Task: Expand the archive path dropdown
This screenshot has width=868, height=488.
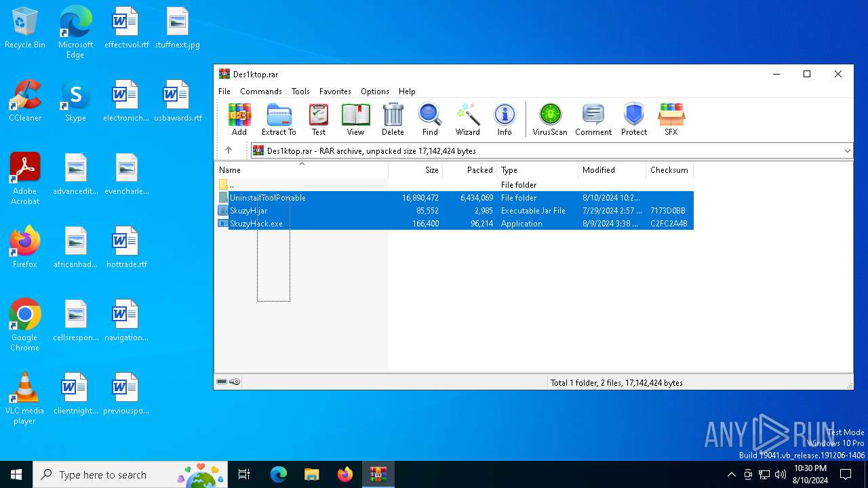Action: coord(847,151)
